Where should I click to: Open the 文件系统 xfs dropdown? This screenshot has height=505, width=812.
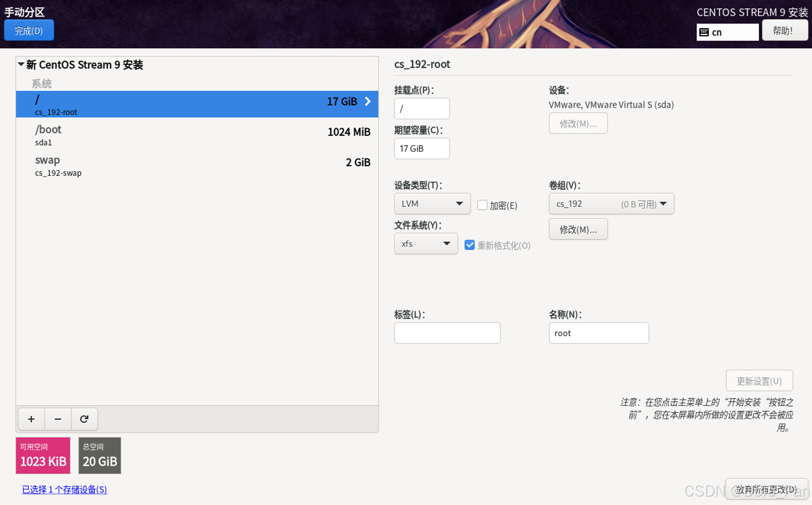click(426, 244)
